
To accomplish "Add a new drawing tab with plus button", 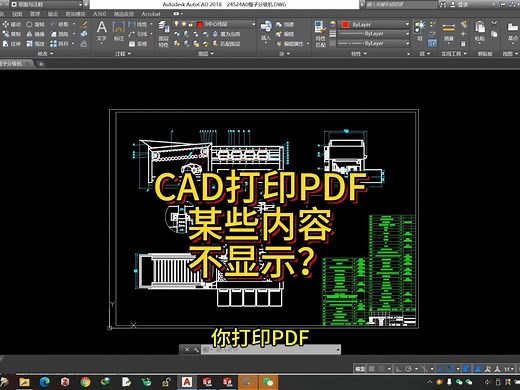I will click(x=41, y=64).
